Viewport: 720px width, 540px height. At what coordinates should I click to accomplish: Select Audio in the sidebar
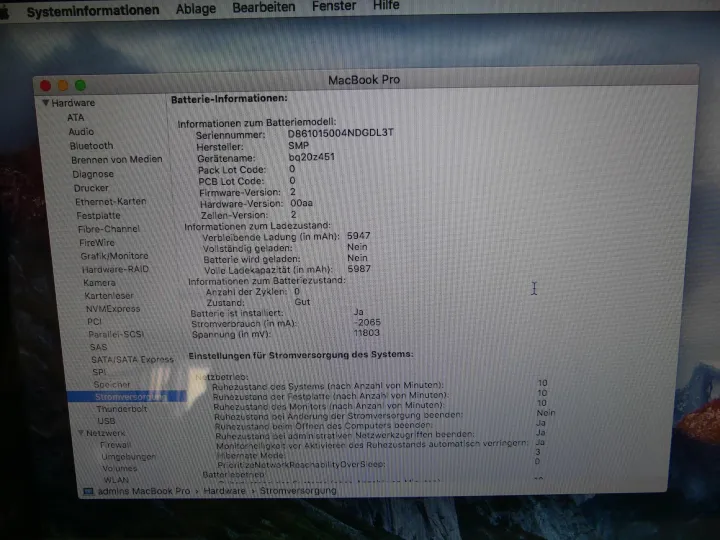coord(81,132)
